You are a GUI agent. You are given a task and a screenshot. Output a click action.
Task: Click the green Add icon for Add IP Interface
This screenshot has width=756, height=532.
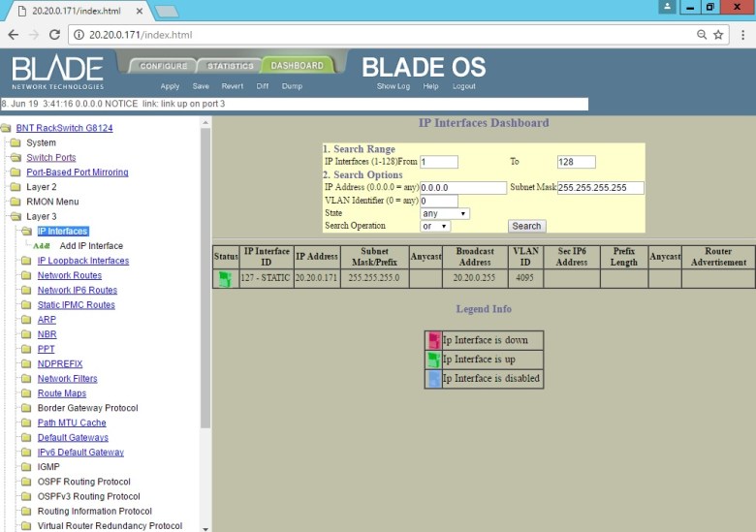pos(42,246)
